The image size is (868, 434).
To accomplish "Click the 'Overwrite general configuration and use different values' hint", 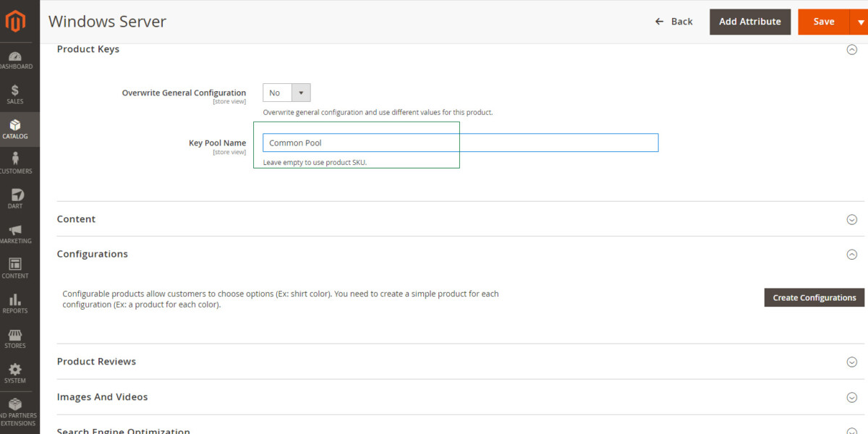I will (378, 112).
